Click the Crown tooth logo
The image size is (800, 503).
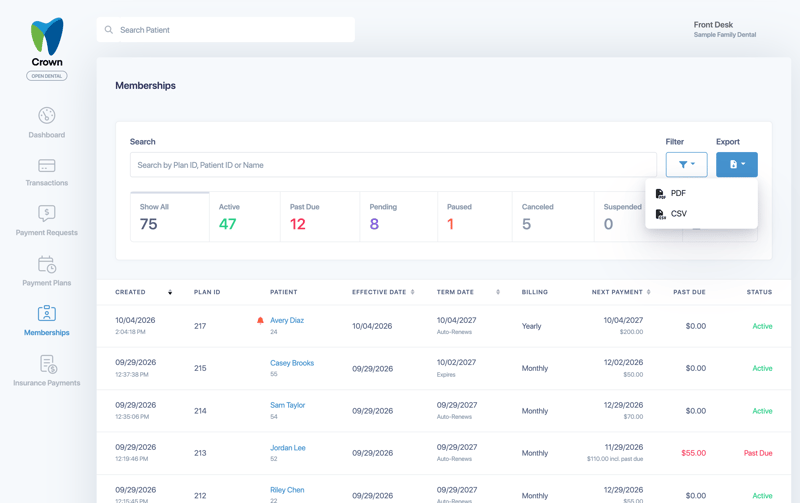pos(47,36)
